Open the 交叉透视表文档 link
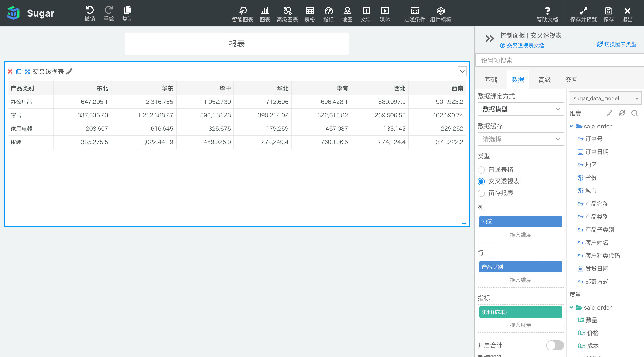This screenshot has height=357, width=644. coord(522,45)
